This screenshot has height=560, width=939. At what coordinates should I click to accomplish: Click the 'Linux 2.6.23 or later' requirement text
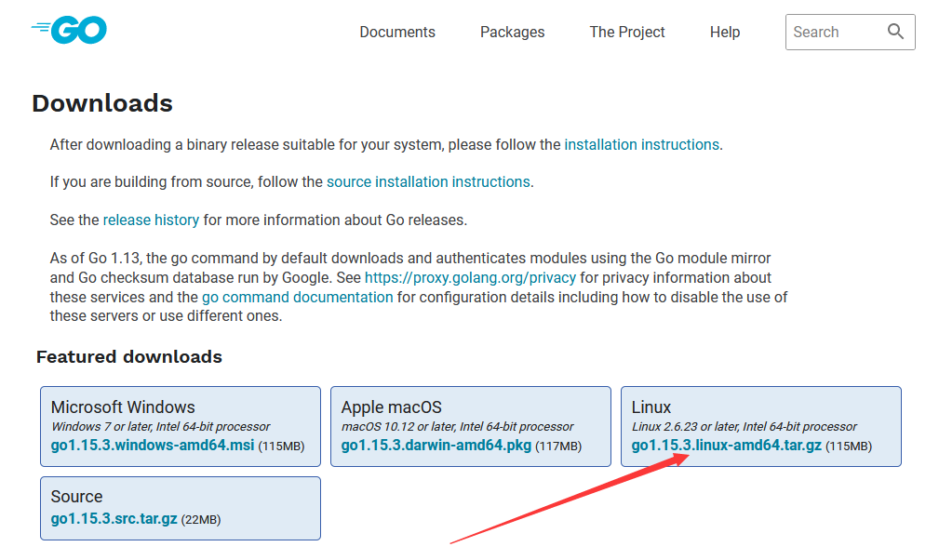pos(744,427)
